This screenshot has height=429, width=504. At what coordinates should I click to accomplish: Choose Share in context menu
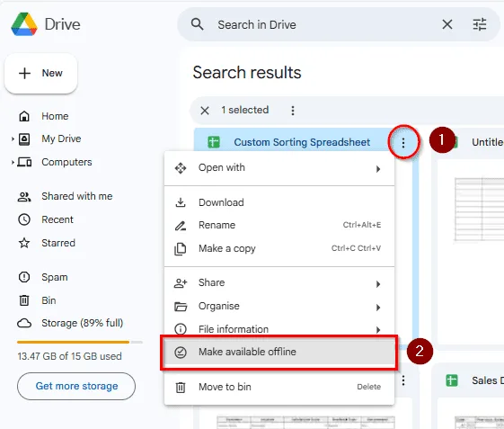coord(279,283)
